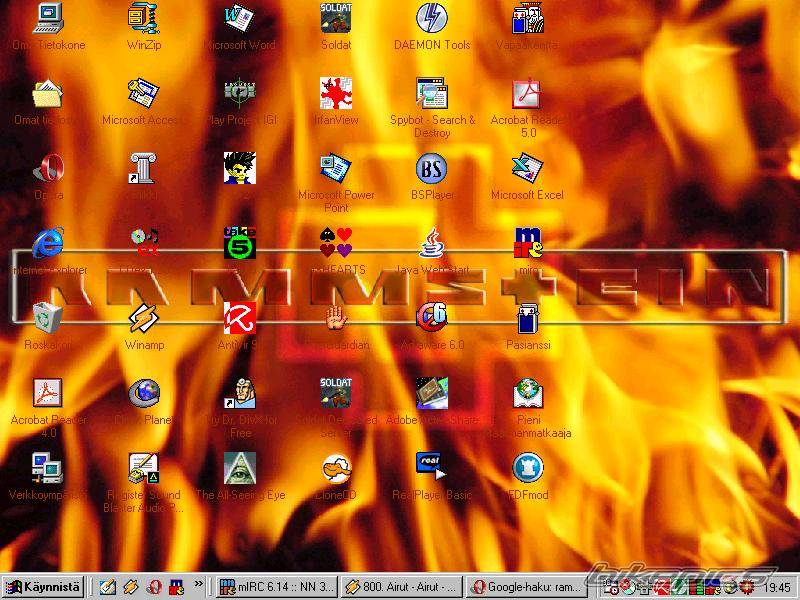
Task: Select the Pieni maailmanmatkaaja icon
Action: point(528,393)
